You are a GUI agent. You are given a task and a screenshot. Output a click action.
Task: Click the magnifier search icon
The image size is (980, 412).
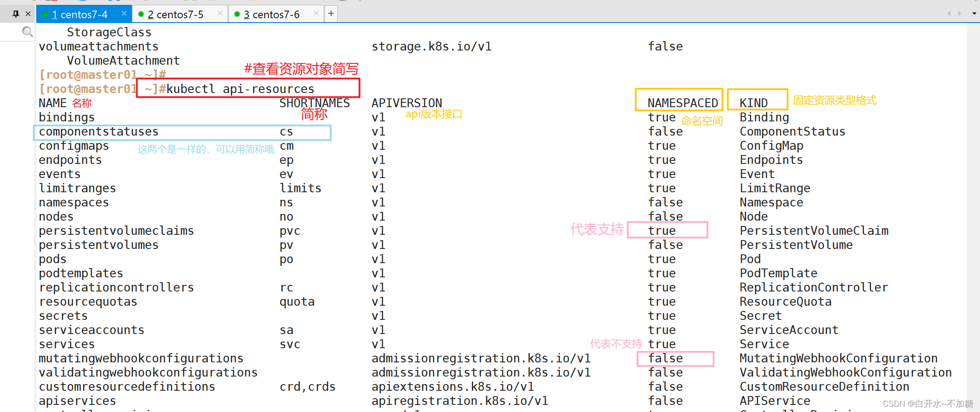(x=27, y=31)
